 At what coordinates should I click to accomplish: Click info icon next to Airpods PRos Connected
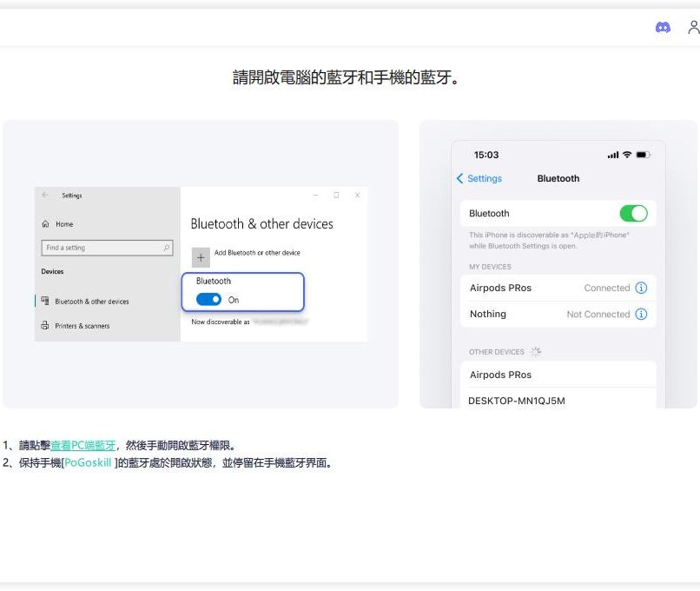click(x=641, y=288)
